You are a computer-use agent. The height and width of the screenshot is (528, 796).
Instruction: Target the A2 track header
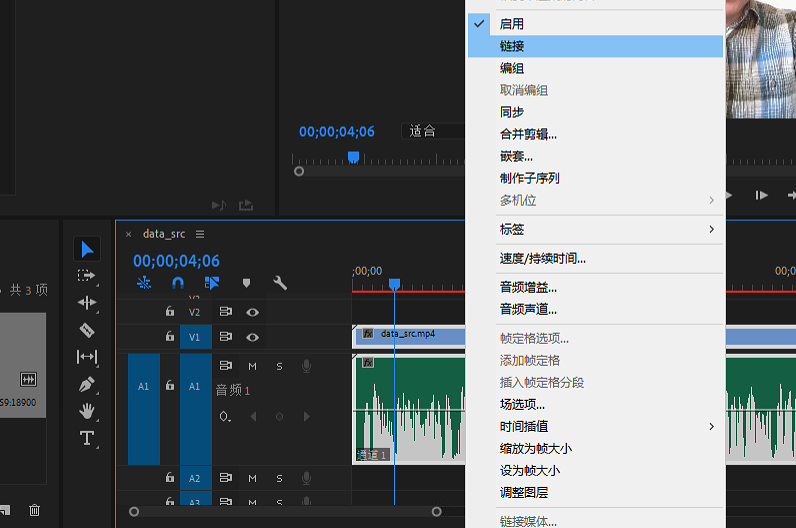(x=195, y=478)
